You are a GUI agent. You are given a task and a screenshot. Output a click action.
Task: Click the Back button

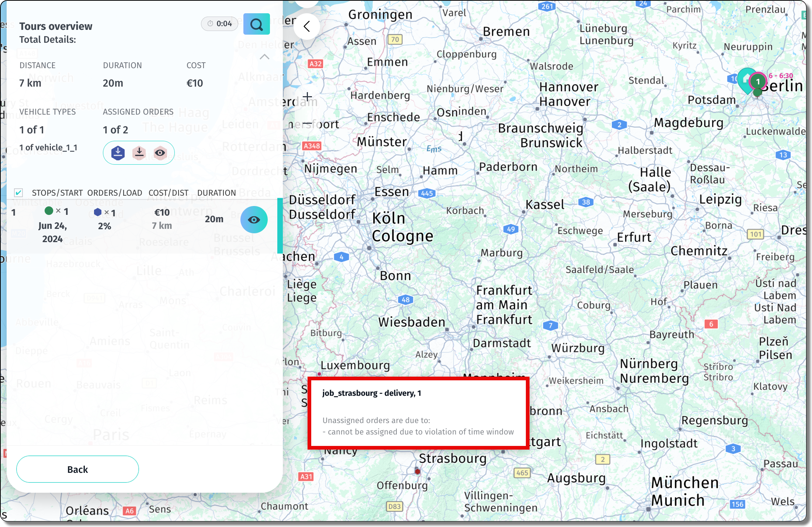(x=77, y=469)
